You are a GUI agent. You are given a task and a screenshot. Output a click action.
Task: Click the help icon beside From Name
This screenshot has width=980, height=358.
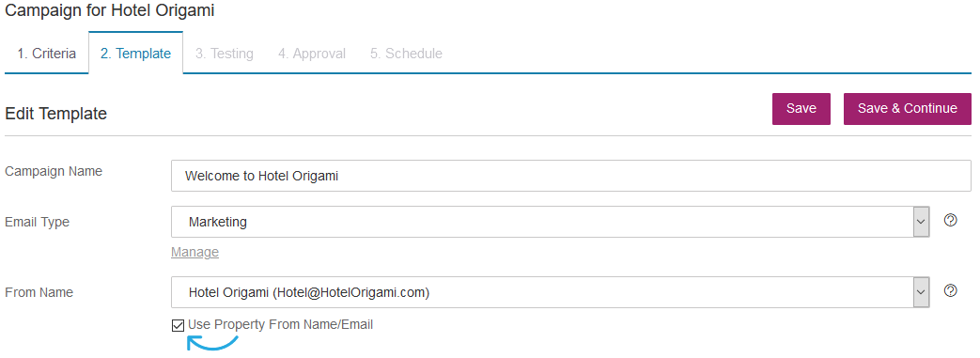951,290
